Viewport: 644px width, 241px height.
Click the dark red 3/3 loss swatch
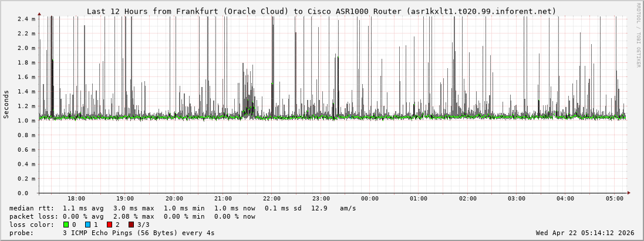click(131, 225)
